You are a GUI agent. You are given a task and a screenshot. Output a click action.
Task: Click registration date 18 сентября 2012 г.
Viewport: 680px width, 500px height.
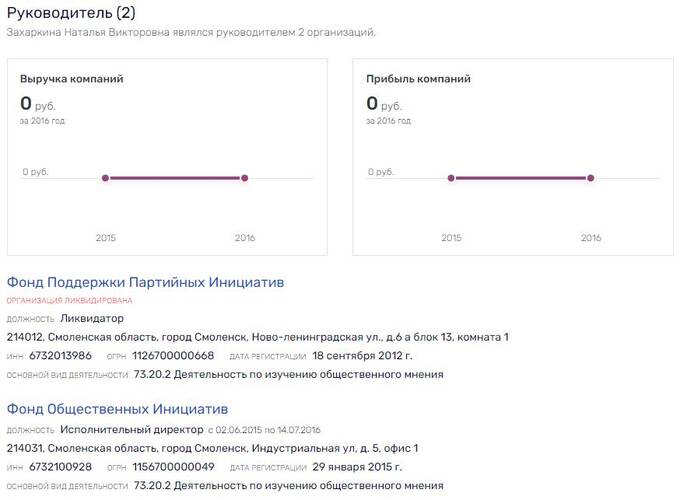[x=362, y=356]
